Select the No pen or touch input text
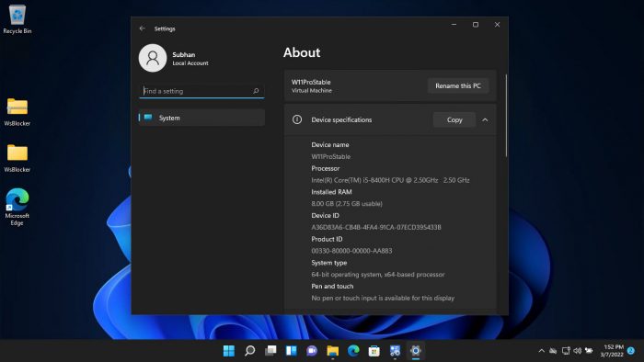This screenshot has height=362, width=644. coord(383,298)
